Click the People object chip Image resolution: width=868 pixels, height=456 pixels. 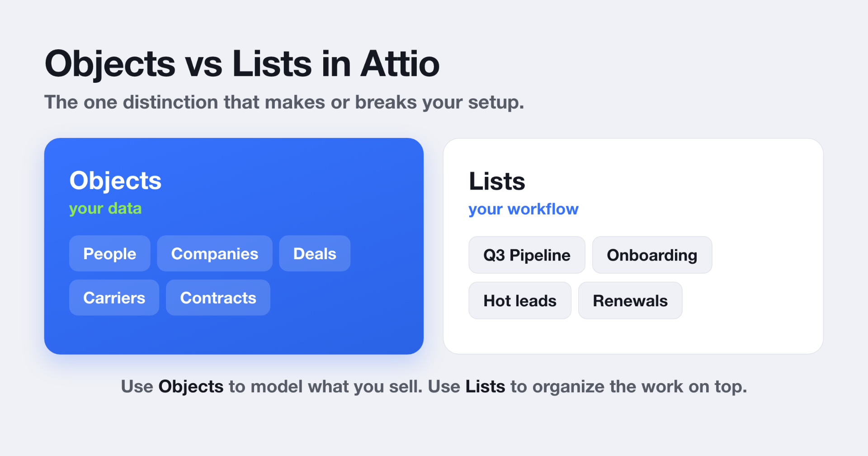(x=109, y=253)
